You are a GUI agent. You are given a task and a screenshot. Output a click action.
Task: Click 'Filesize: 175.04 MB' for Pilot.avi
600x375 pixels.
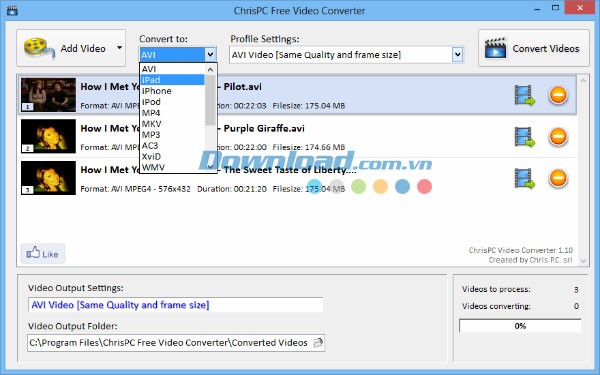point(309,106)
